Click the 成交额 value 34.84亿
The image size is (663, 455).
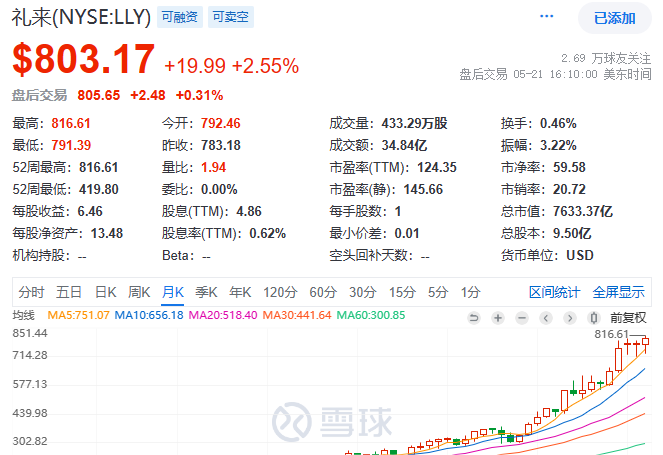click(x=404, y=145)
